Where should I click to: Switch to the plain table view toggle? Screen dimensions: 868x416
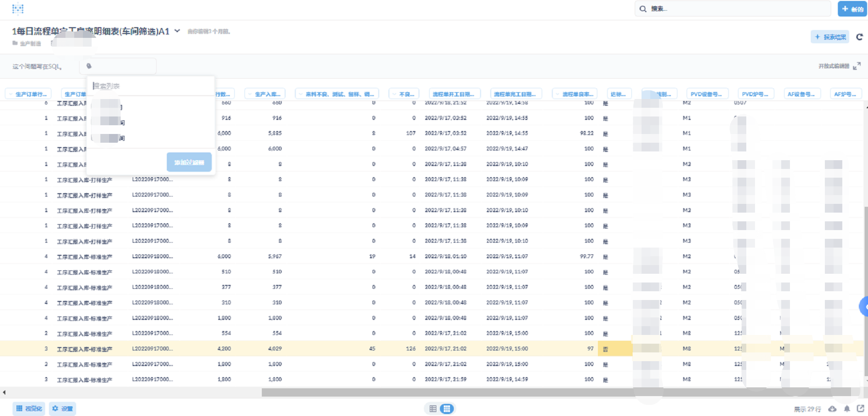pos(433,409)
